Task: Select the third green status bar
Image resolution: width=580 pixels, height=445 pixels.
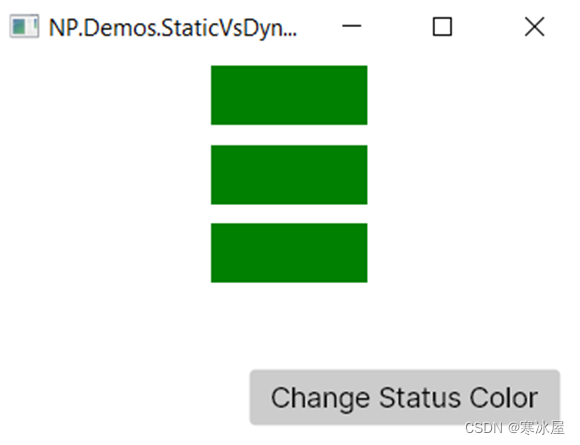Action: click(x=289, y=253)
